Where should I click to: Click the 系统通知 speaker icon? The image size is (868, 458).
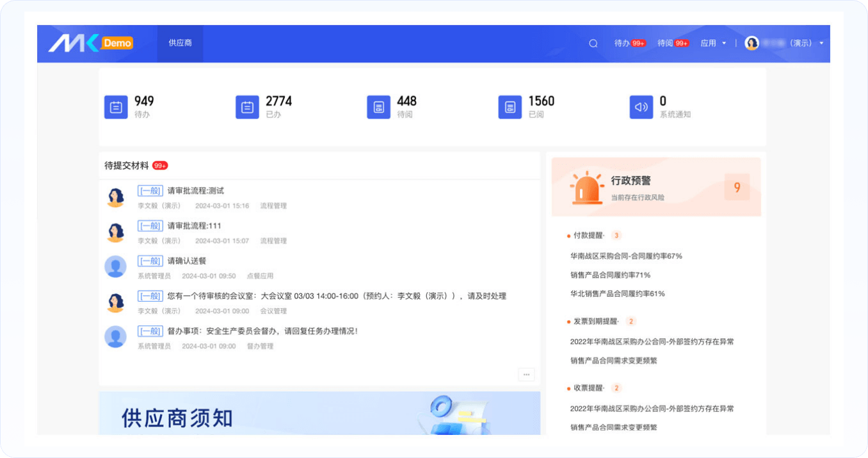coord(641,107)
